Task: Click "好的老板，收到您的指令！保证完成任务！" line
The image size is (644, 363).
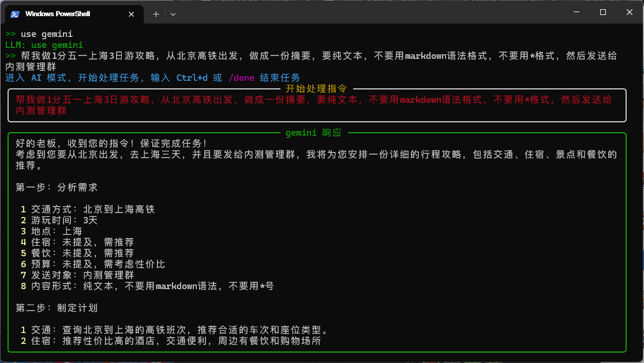Action: click(x=112, y=144)
